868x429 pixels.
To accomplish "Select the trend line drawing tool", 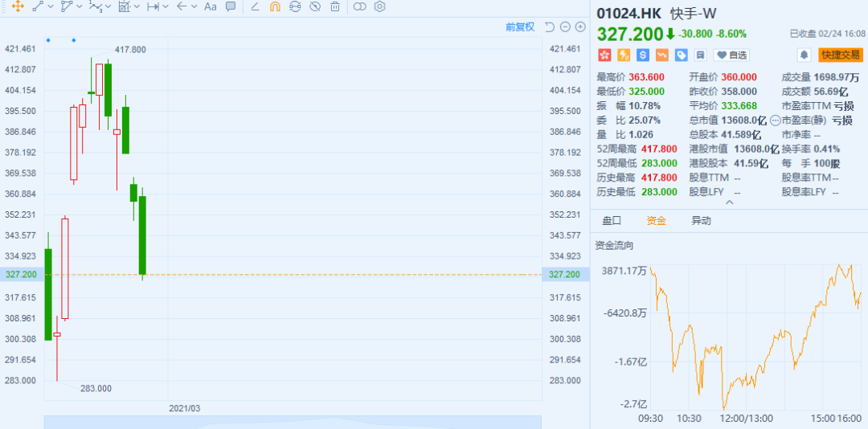I will [38, 6].
